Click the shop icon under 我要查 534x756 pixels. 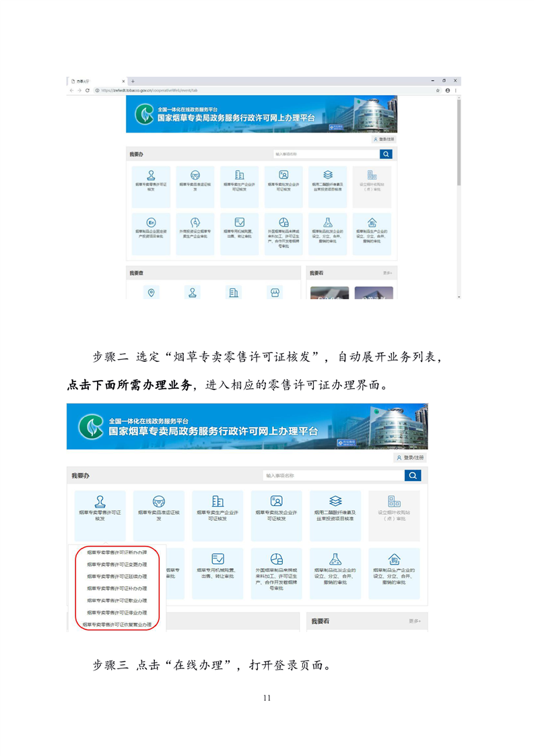[274, 292]
